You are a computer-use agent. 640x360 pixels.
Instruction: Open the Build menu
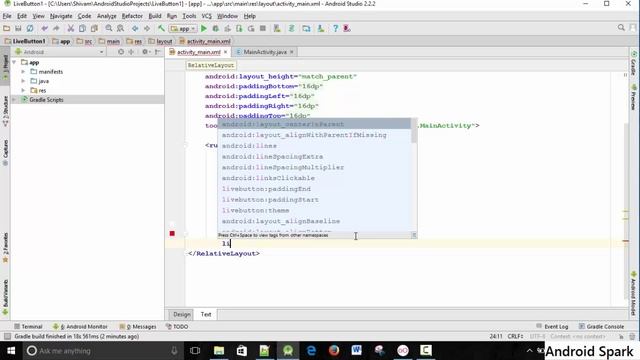(x=155, y=16)
